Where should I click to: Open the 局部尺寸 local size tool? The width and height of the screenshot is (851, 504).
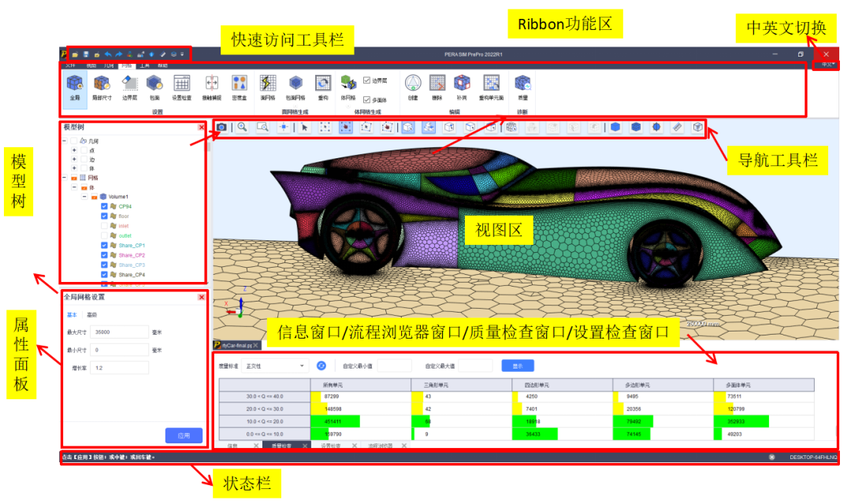click(102, 86)
